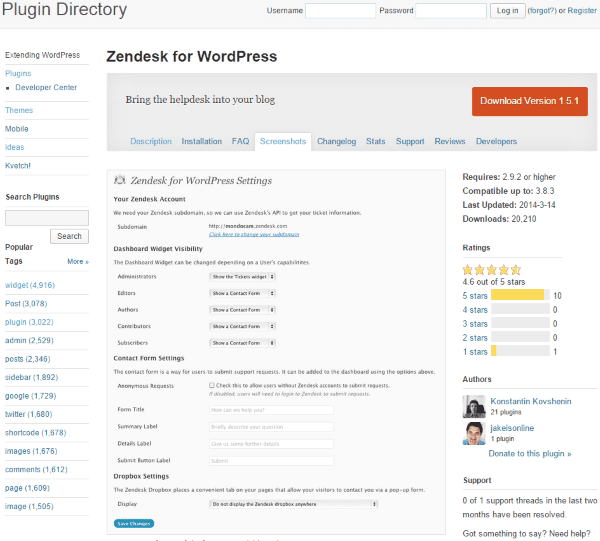View the Stats tab
600x541 pixels.
coord(375,141)
